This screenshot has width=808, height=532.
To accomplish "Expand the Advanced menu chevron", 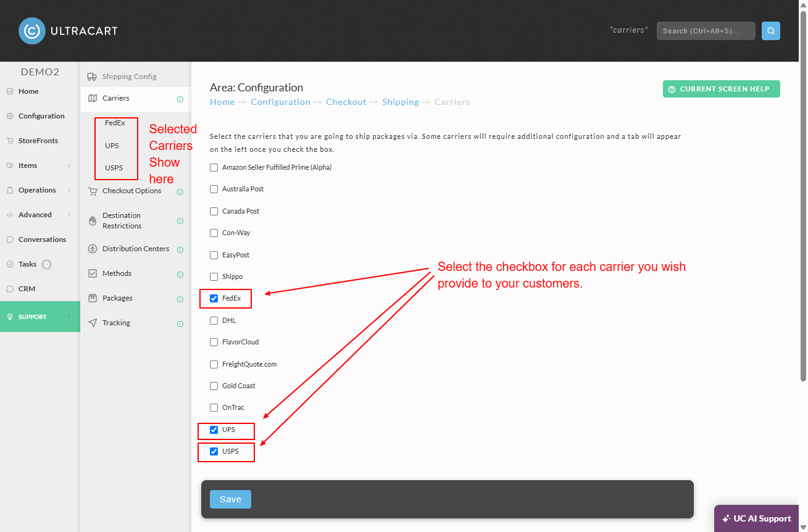I will click(69, 215).
